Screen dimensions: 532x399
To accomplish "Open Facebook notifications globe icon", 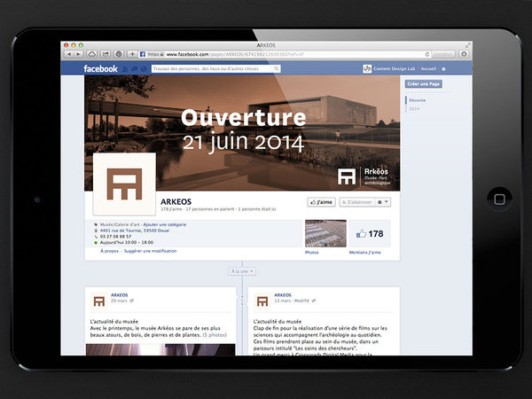I will (144, 69).
